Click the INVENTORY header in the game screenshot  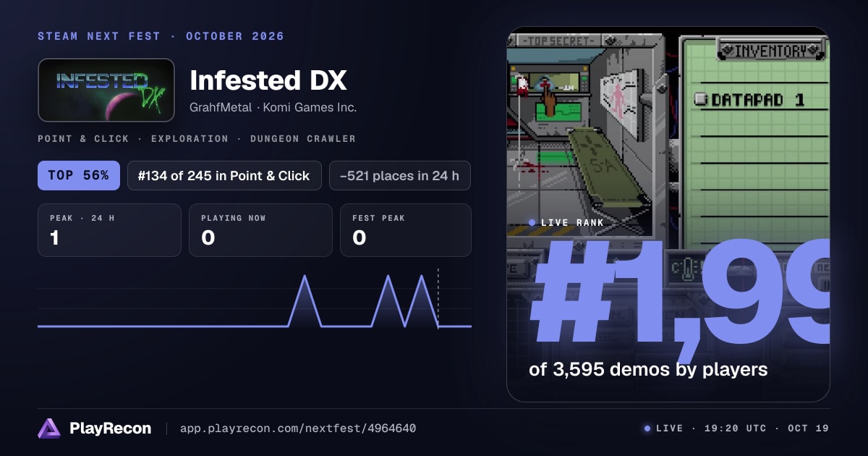[770, 51]
